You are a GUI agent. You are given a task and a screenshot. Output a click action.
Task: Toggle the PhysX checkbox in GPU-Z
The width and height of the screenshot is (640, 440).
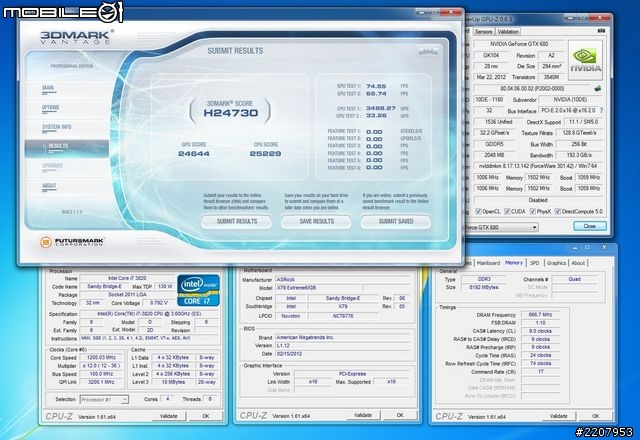533,211
